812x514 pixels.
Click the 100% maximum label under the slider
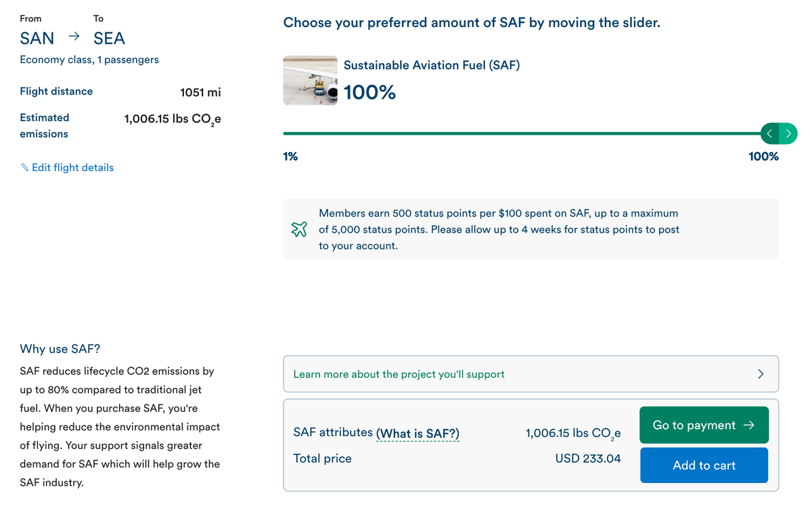click(x=763, y=156)
